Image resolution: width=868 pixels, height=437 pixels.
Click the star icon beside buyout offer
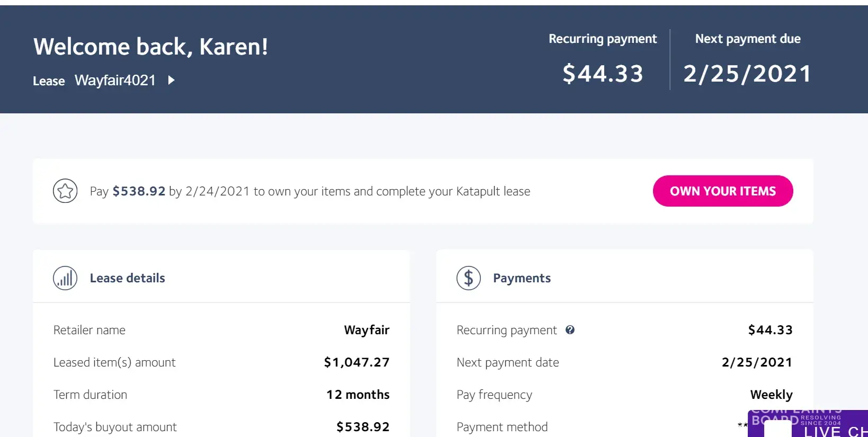65,191
